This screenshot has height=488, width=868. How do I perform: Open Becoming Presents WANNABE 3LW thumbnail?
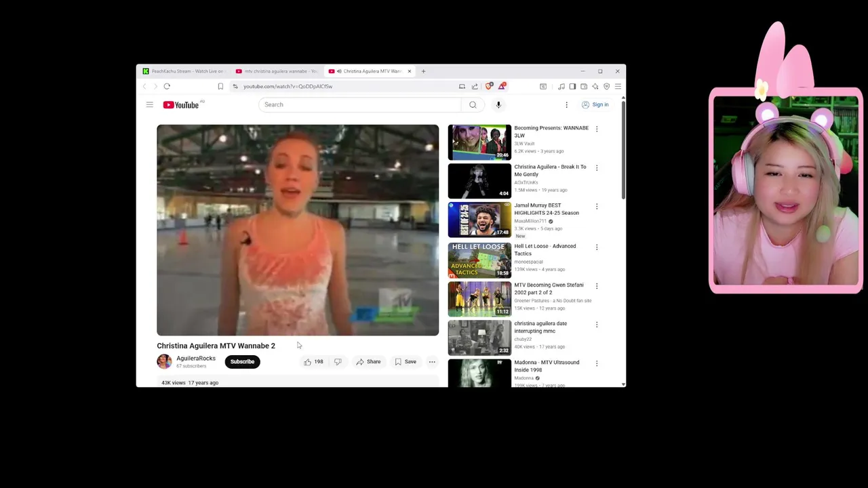click(479, 142)
